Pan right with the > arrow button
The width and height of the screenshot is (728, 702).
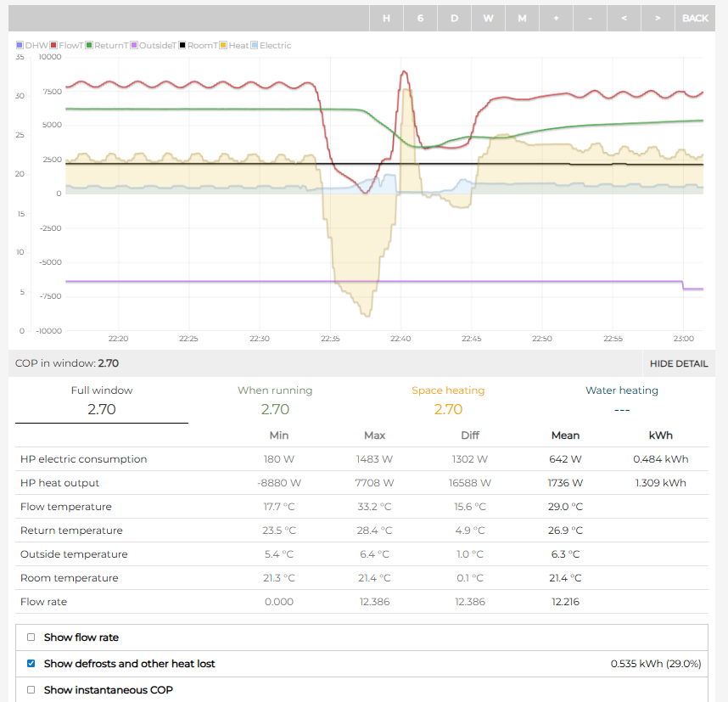(658, 18)
